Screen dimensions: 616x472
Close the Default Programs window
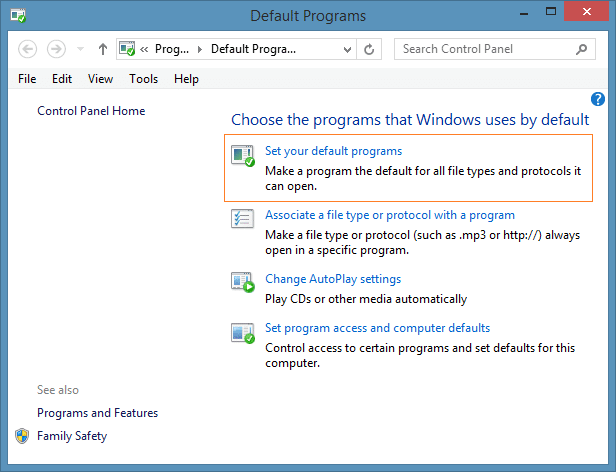click(587, 11)
